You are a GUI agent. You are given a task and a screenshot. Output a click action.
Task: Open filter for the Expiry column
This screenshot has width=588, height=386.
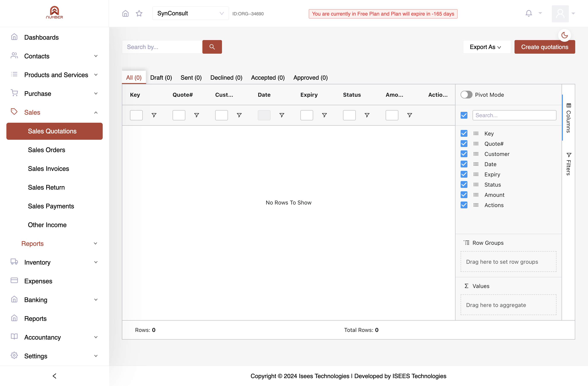324,115
